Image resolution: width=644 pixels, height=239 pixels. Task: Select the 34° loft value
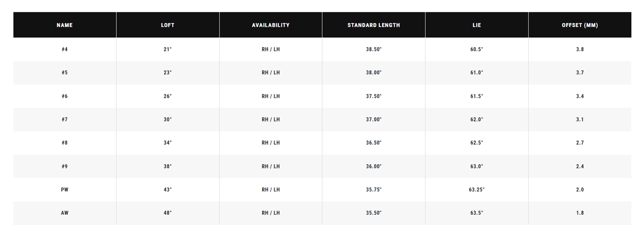pos(168,143)
